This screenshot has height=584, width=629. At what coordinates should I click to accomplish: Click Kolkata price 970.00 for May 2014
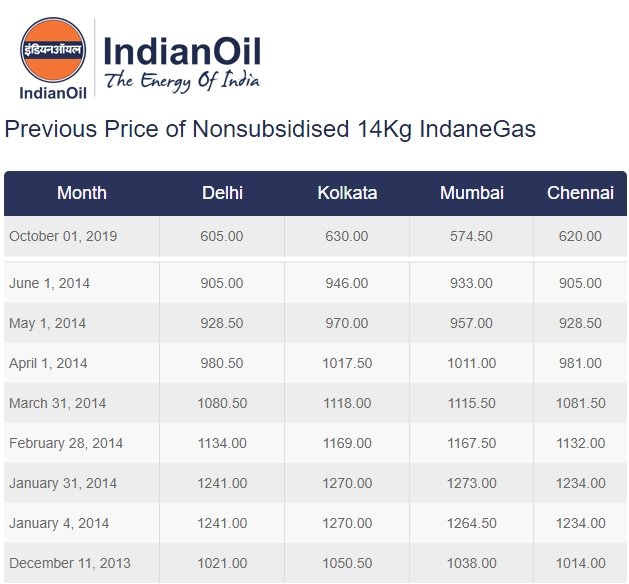pyautogui.click(x=347, y=323)
